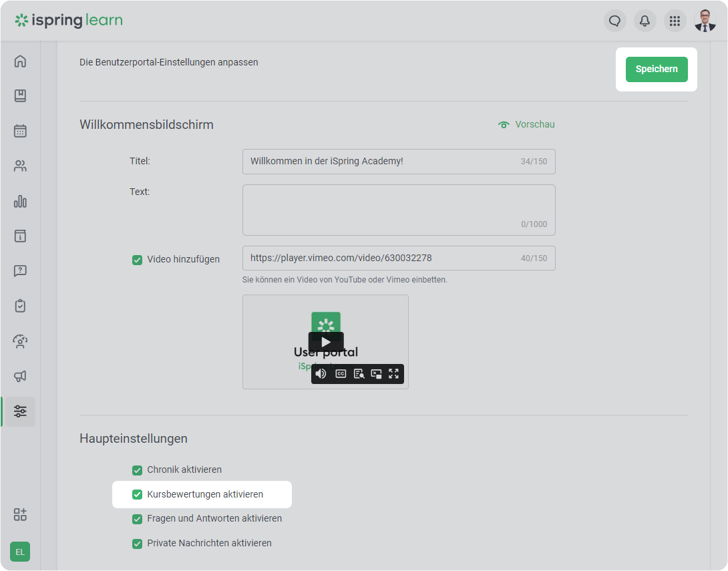Open the users icon in sidebar
The image size is (728, 571).
point(20,166)
